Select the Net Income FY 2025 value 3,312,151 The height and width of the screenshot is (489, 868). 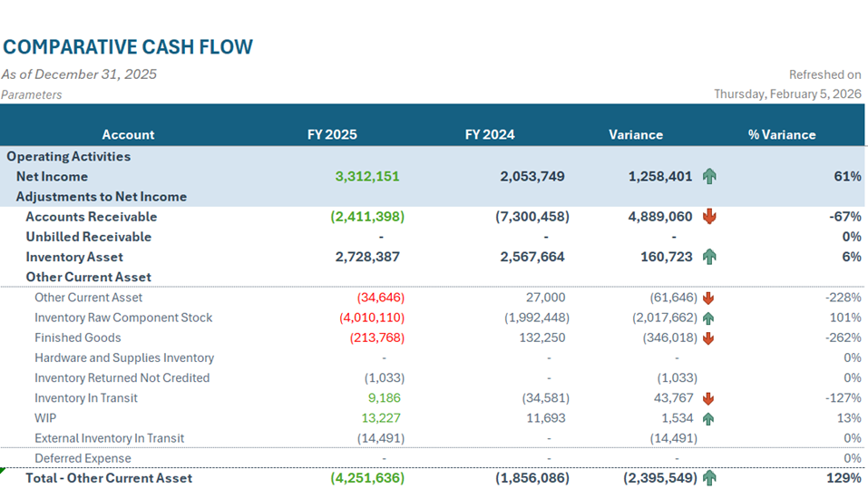(367, 177)
